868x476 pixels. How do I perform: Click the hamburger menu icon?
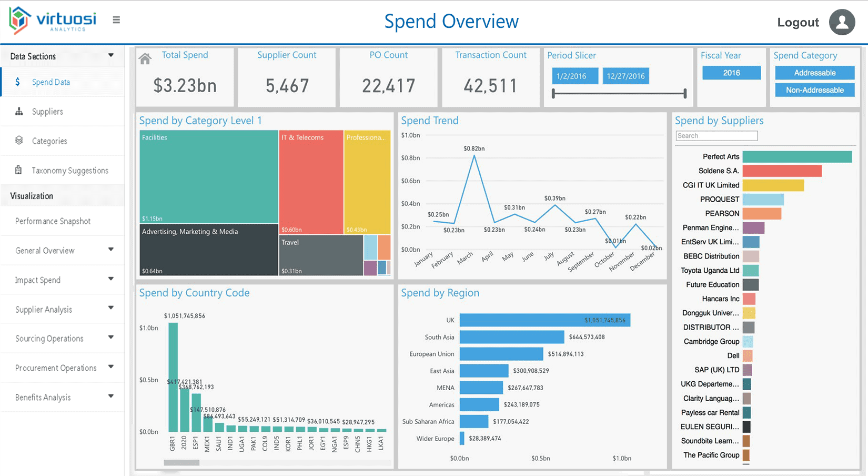(116, 19)
